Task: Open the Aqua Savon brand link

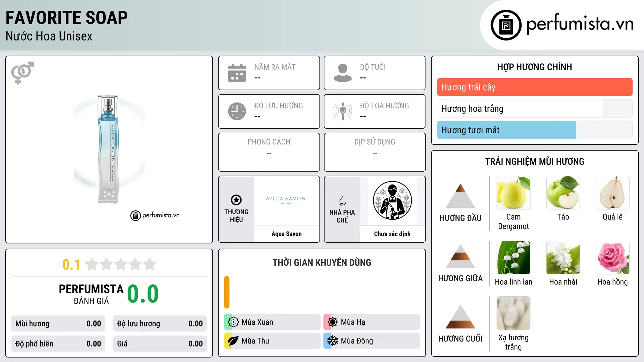Action: pyautogui.click(x=286, y=234)
